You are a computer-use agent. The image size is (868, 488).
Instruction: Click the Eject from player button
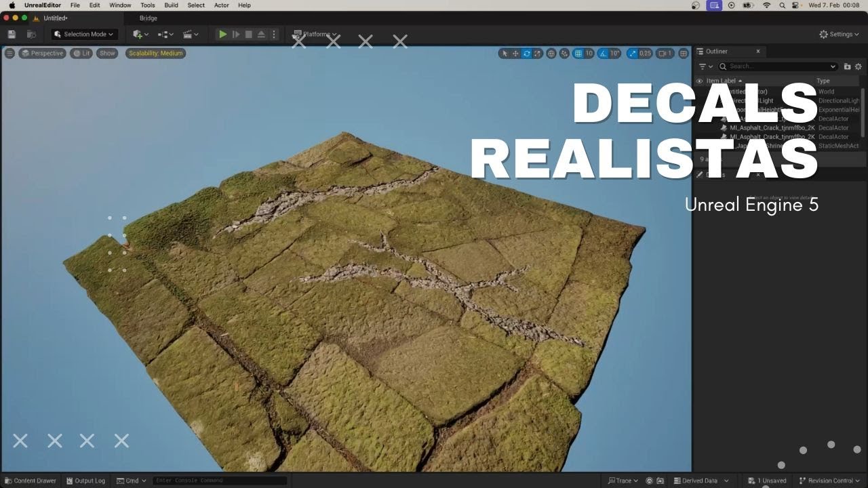[262, 34]
